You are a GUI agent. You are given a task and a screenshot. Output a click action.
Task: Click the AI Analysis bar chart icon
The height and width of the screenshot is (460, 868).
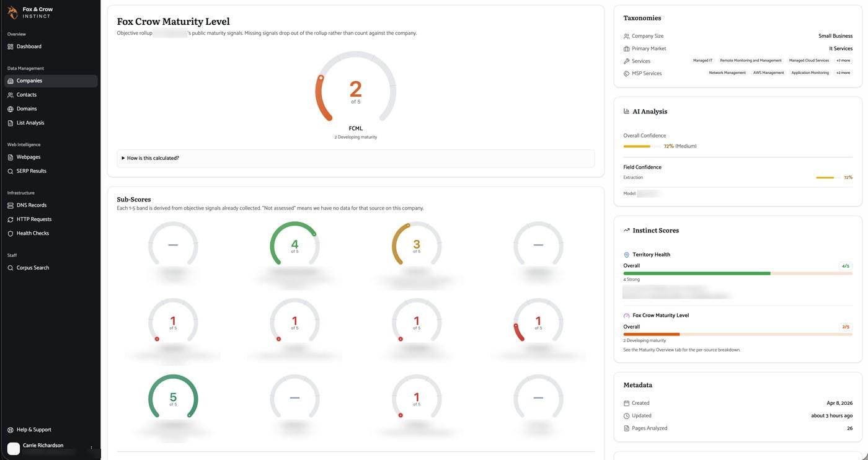(627, 112)
